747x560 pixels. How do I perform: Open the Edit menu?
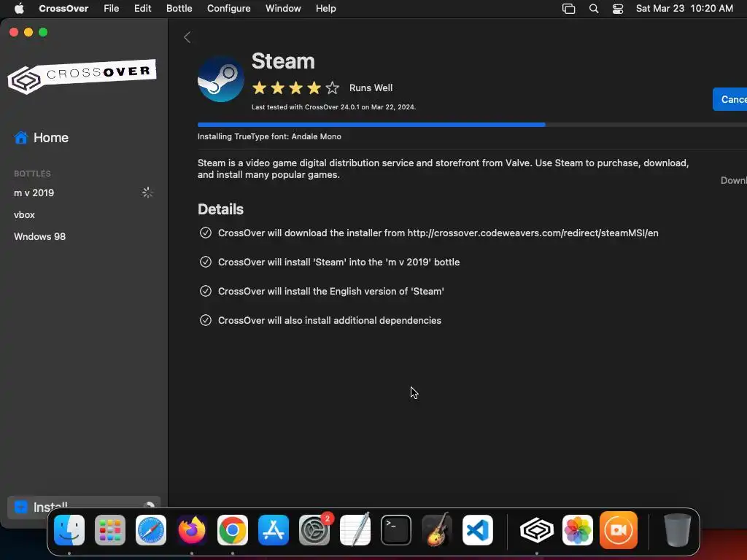coord(142,9)
